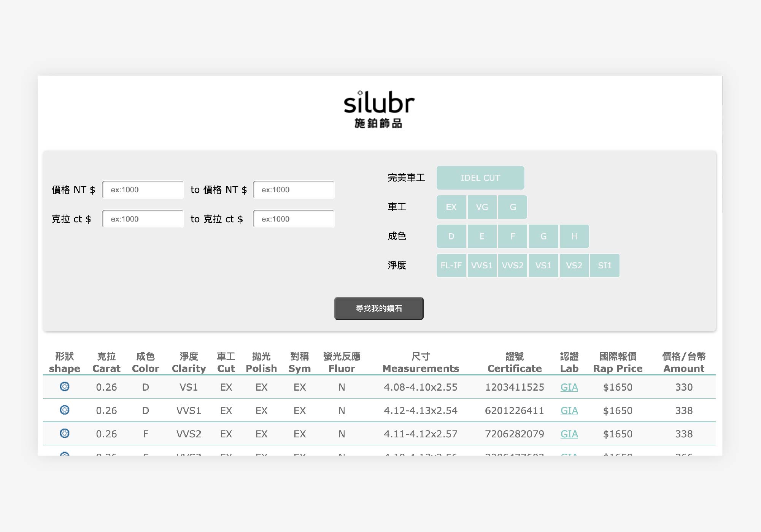Click the silubr logo
Screen dimensions: 761x532
379,110
